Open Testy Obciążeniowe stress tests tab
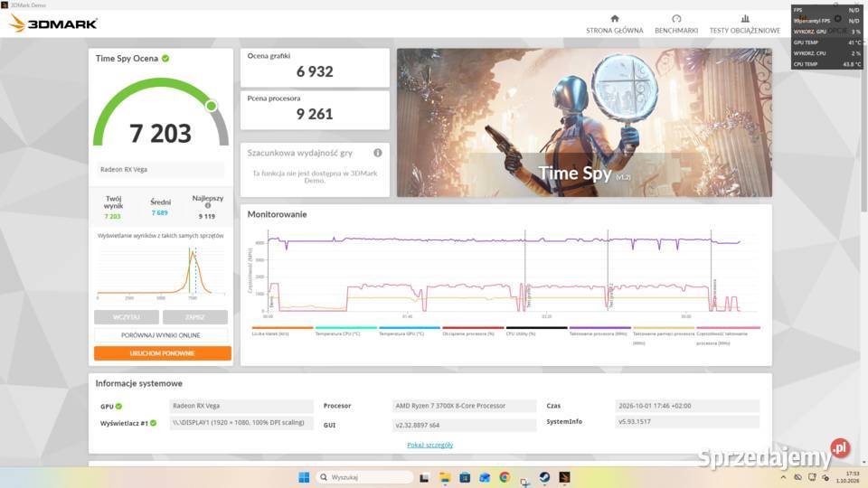The image size is (868, 488). pos(744,25)
